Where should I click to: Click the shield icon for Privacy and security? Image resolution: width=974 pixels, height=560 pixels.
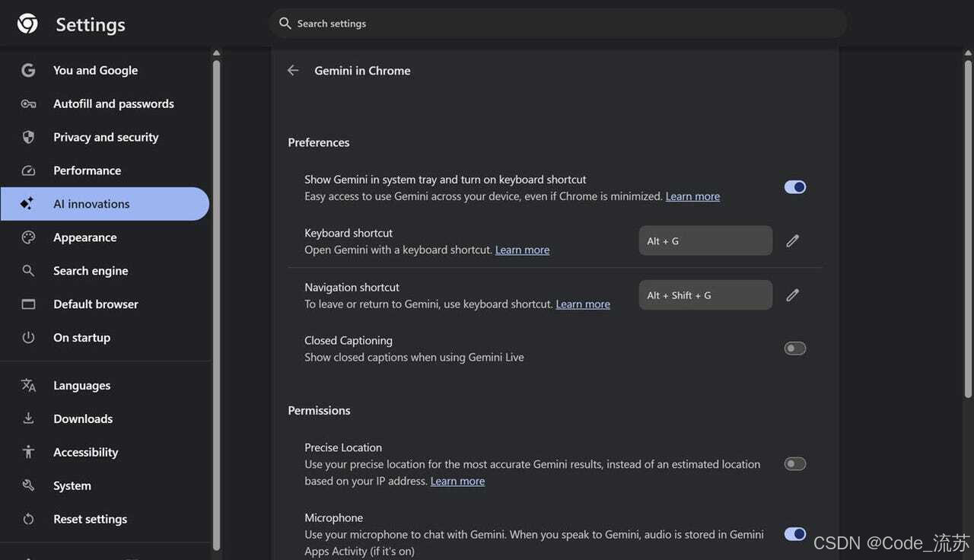[28, 137]
